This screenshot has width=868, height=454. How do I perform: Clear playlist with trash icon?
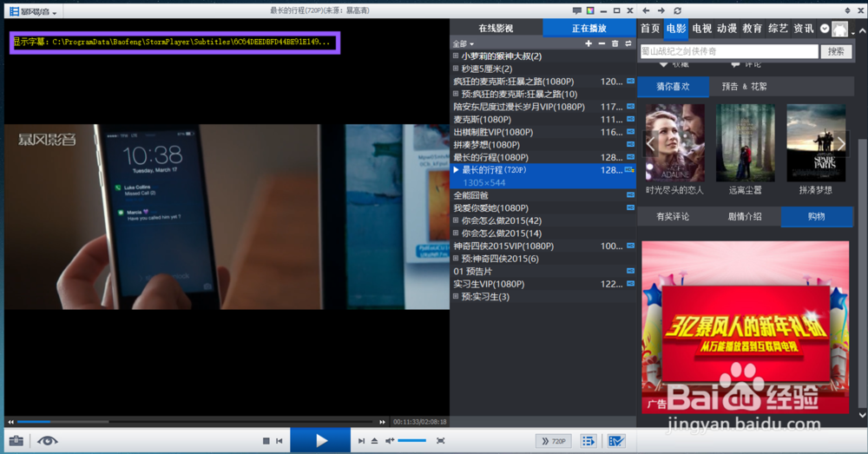point(615,43)
